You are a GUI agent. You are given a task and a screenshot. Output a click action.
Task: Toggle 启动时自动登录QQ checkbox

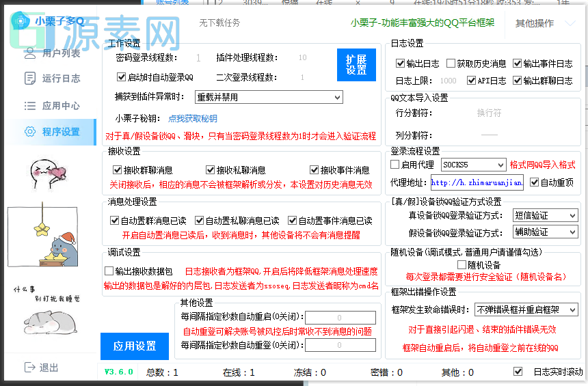point(121,77)
